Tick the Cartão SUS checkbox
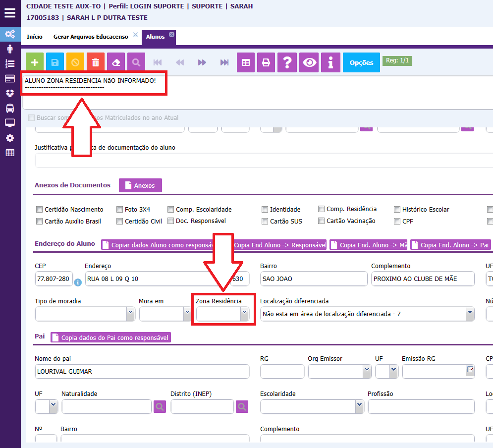The width and height of the screenshot is (493, 448). (x=265, y=222)
